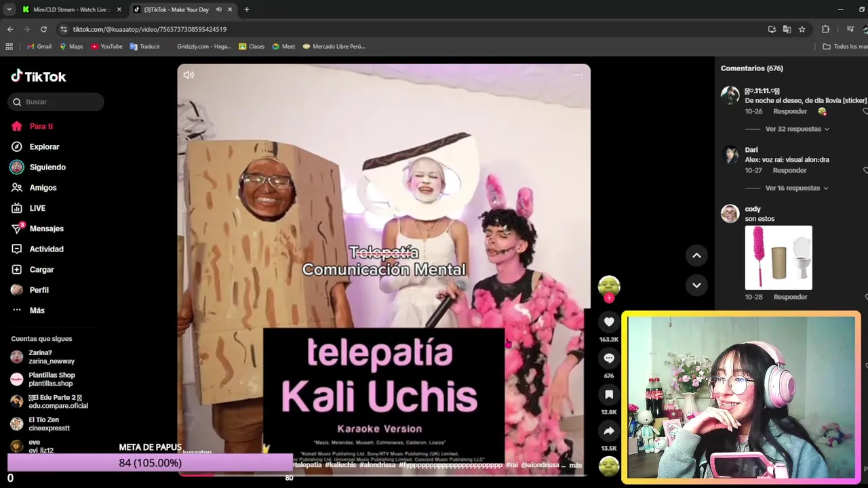868x488 pixels.
Task: Open the Translate page icon in the address bar
Action: 787,29
